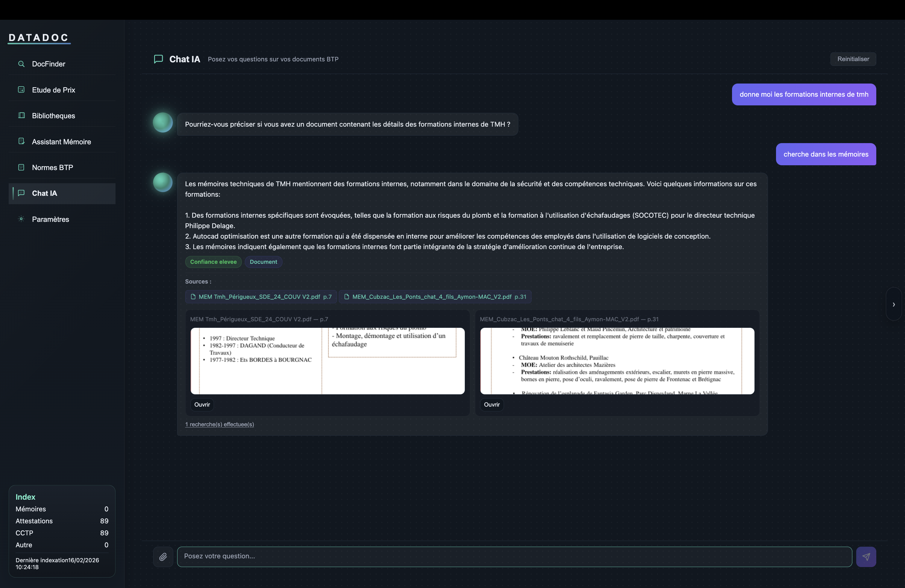Select the Etude de Prix sidebar icon
This screenshot has width=905, height=588.
(21, 90)
